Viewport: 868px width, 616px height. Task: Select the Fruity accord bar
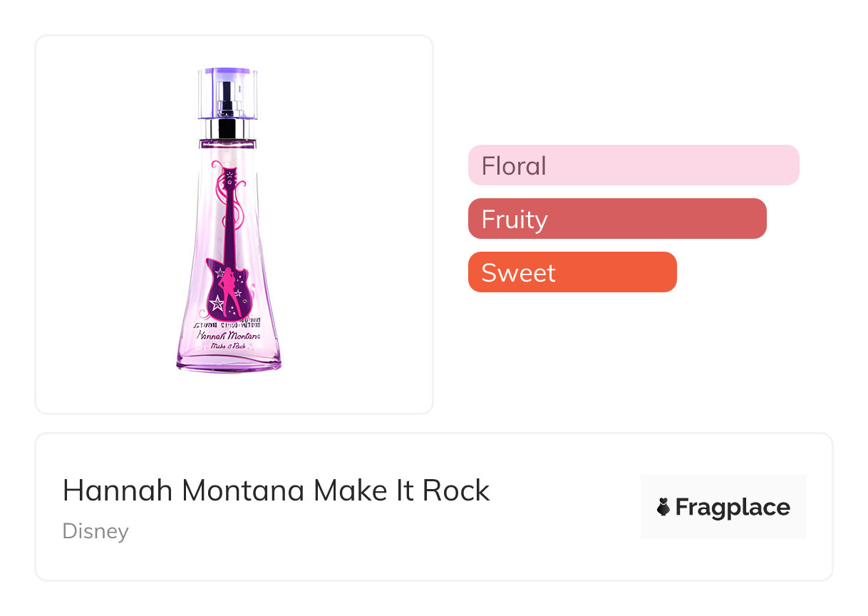click(x=616, y=219)
